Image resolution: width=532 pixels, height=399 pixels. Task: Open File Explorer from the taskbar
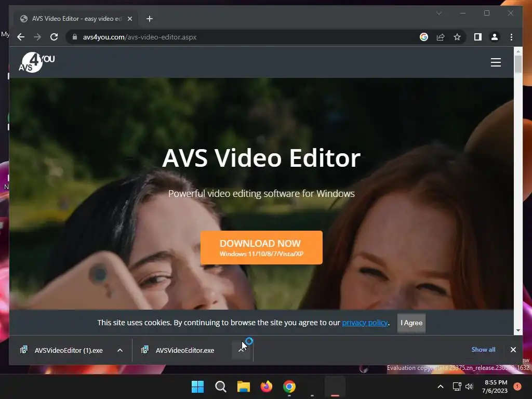click(243, 387)
